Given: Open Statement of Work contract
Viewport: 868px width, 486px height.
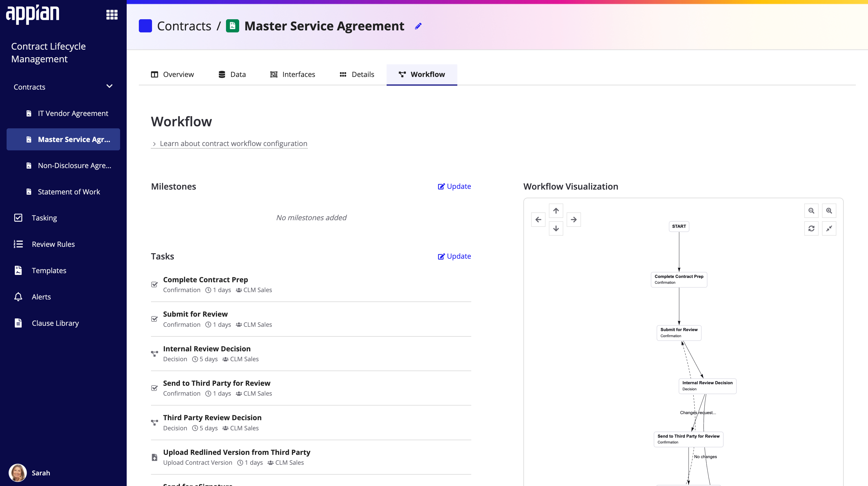Looking at the screenshot, I should (x=63, y=192).
